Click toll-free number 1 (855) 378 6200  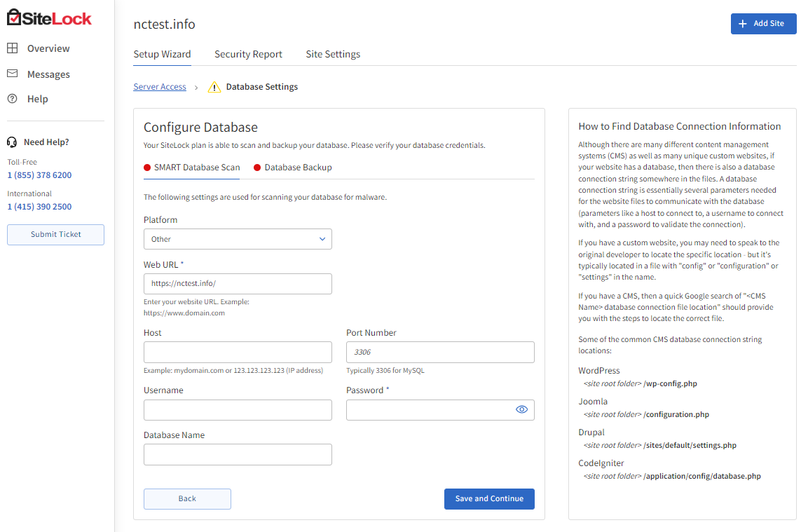pos(40,175)
